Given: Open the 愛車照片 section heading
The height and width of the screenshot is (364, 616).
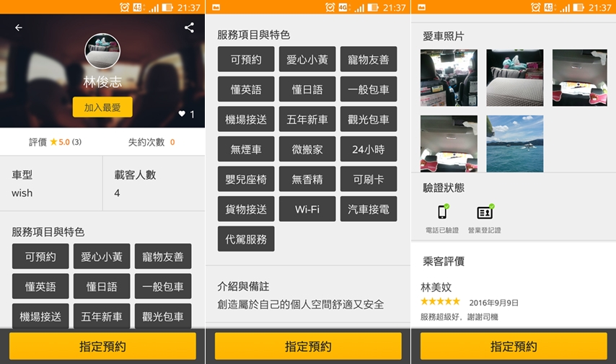Looking at the screenshot, I should pyautogui.click(x=444, y=37).
